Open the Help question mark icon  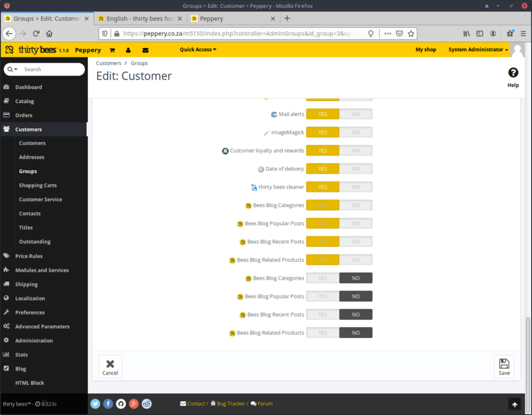pyautogui.click(x=513, y=73)
